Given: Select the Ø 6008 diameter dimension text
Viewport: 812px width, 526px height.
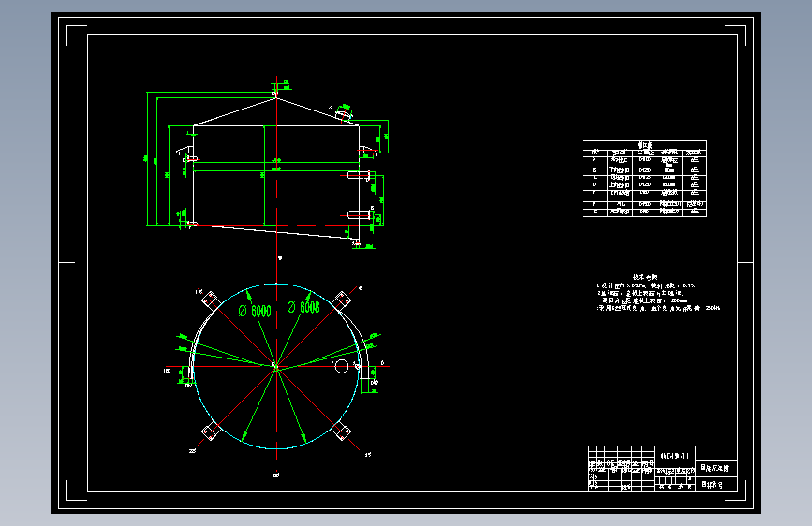Looking at the screenshot, I should point(303,308).
